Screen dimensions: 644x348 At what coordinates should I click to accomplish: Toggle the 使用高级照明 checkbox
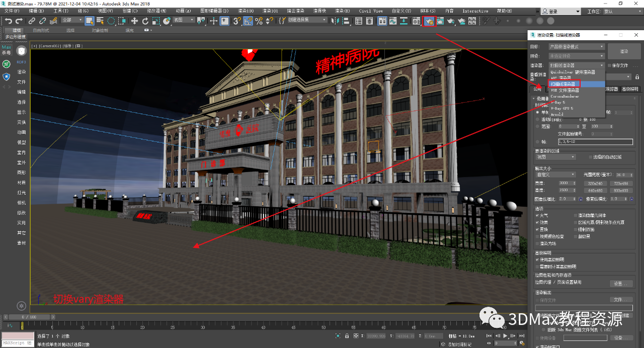(538, 259)
